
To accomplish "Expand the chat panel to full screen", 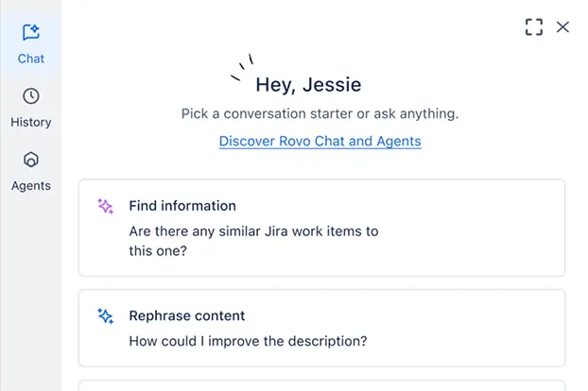I will point(534,27).
